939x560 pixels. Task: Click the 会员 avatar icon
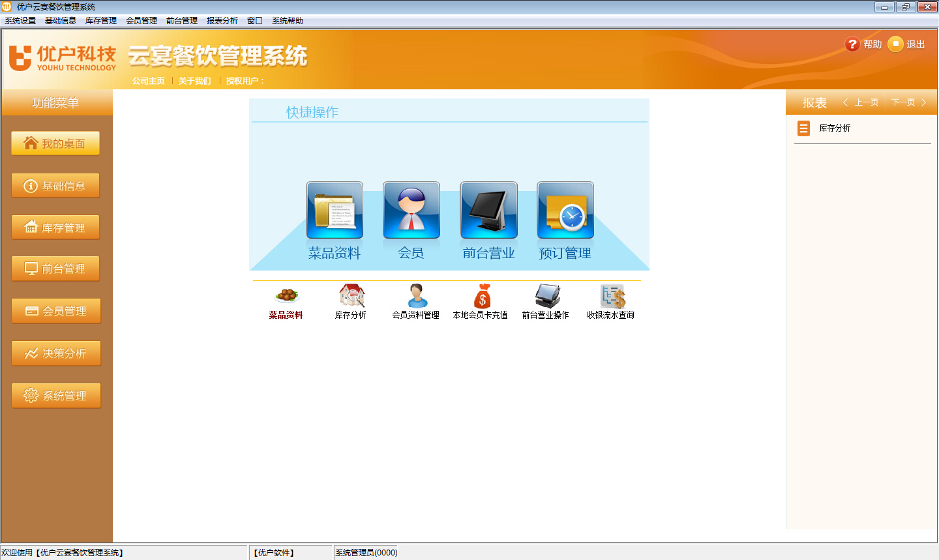411,211
